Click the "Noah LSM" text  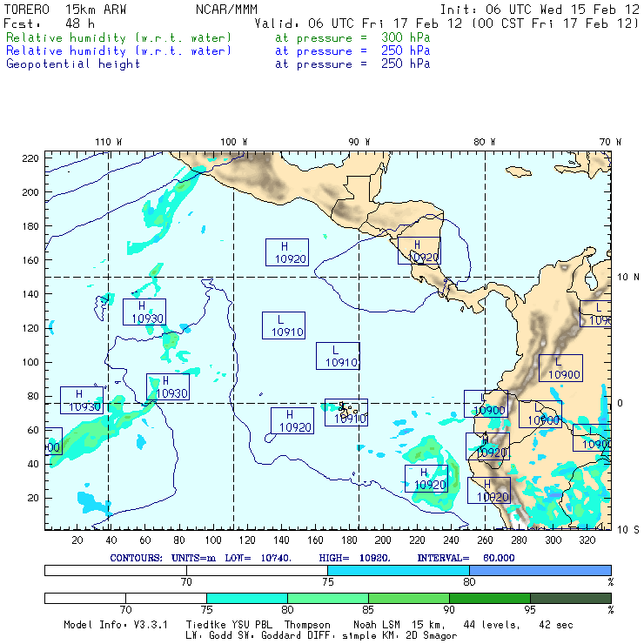pos(377,625)
